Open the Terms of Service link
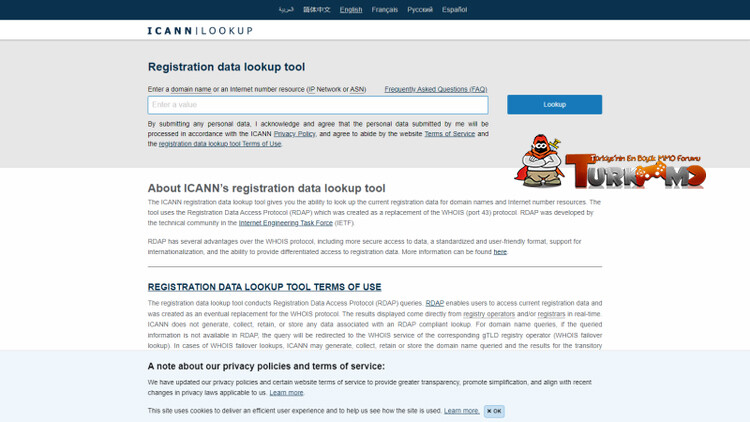The width and height of the screenshot is (750, 422). point(450,134)
